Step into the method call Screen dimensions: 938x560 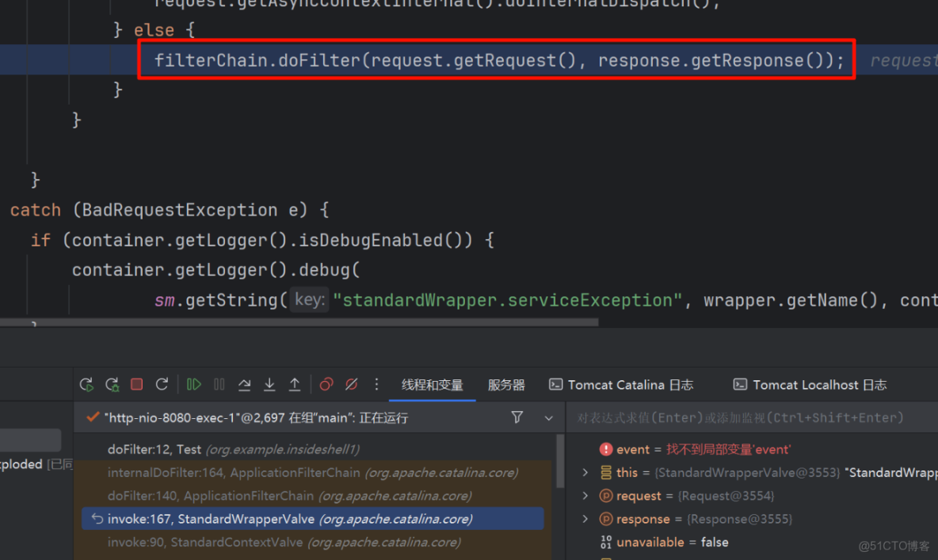coord(269,384)
